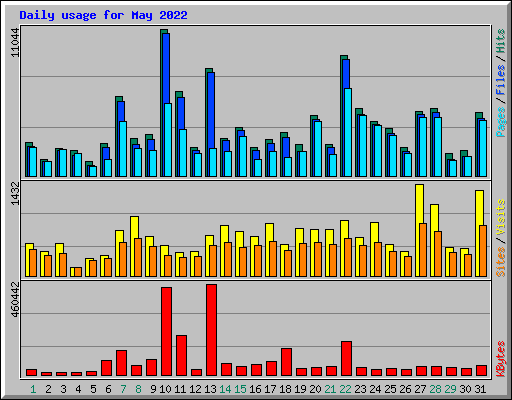
Task: Click the orange "Sites" legend label
Action: tap(501, 262)
